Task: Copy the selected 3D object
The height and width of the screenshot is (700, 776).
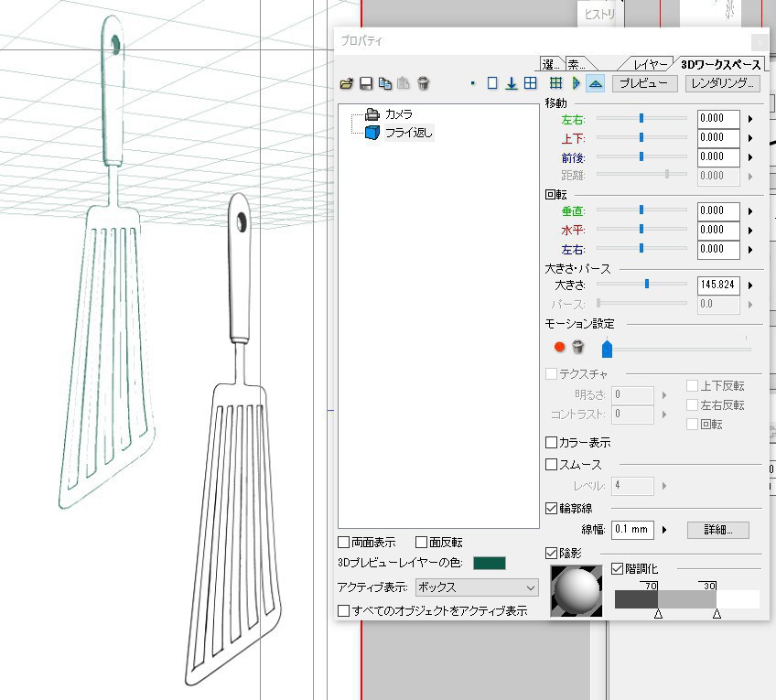Action: (385, 82)
